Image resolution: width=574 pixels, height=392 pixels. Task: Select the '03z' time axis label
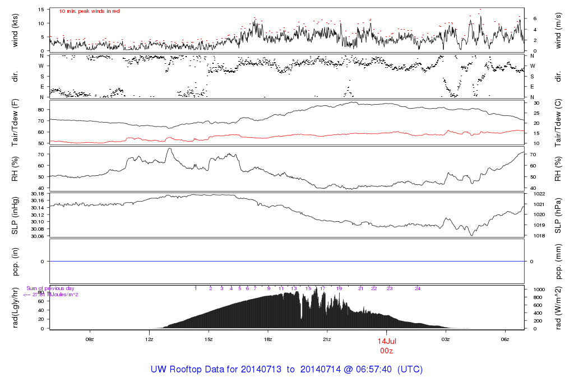446,339
